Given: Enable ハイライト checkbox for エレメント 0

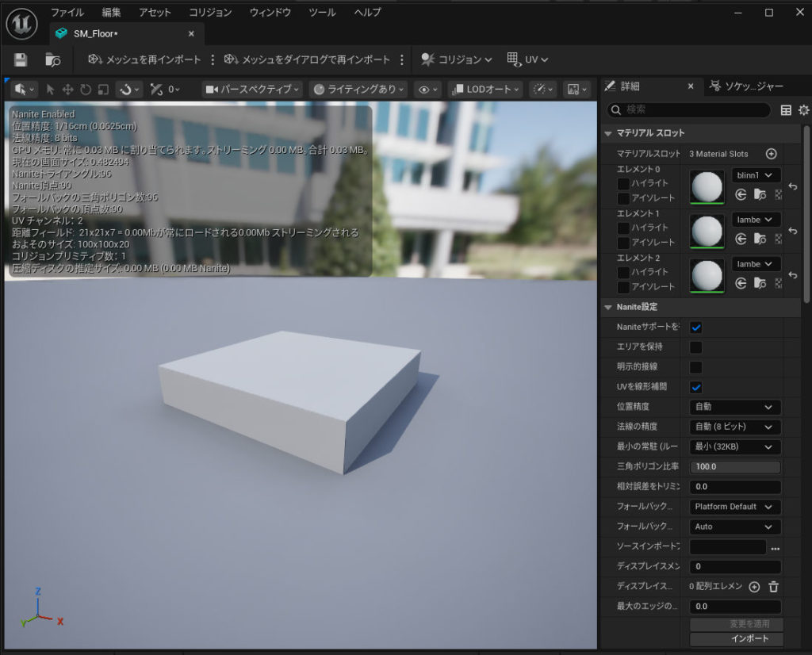Looking at the screenshot, I should (624, 184).
